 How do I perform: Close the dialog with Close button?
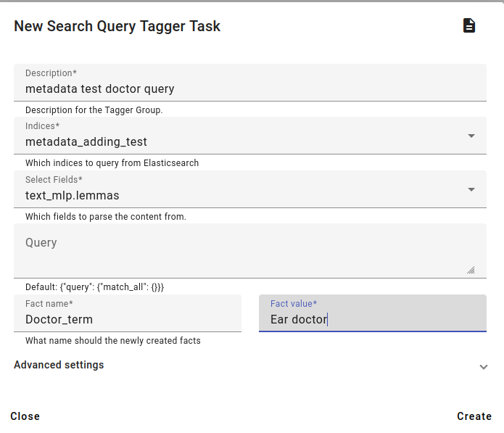pos(25,416)
